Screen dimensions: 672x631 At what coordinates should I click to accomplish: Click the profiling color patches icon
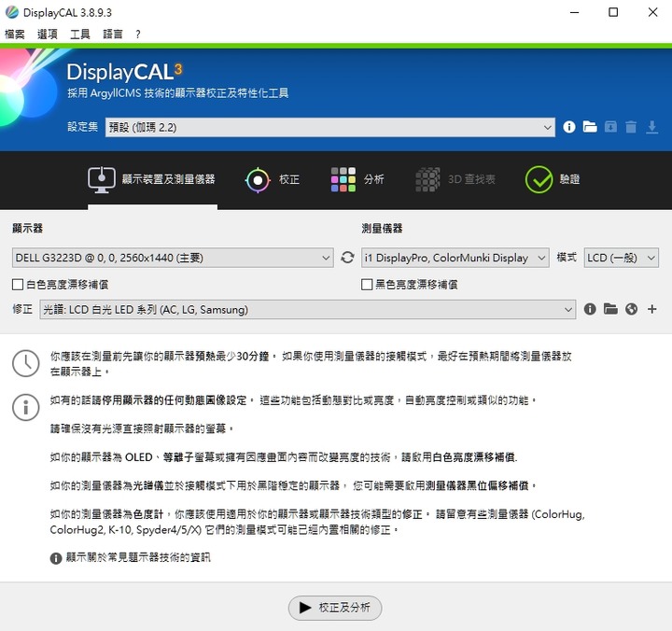(x=343, y=179)
